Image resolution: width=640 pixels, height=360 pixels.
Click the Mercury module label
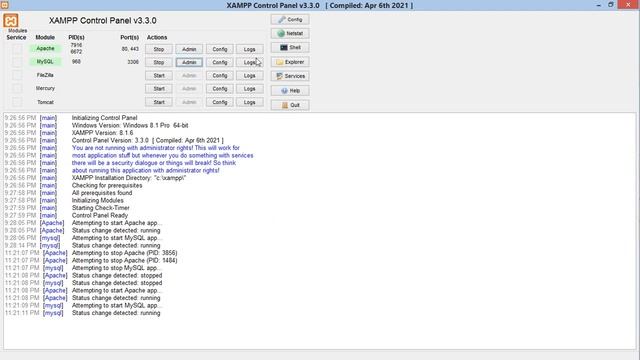click(45, 88)
